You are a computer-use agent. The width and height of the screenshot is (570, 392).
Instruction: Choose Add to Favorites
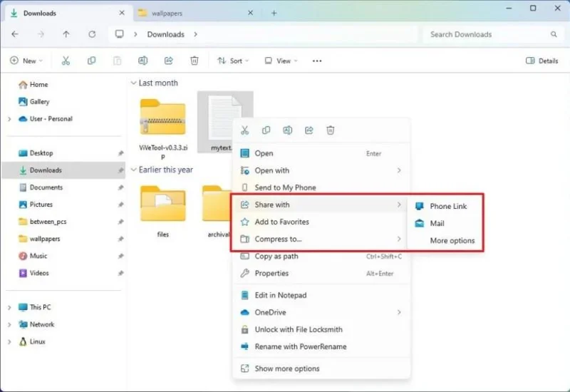coord(321,222)
